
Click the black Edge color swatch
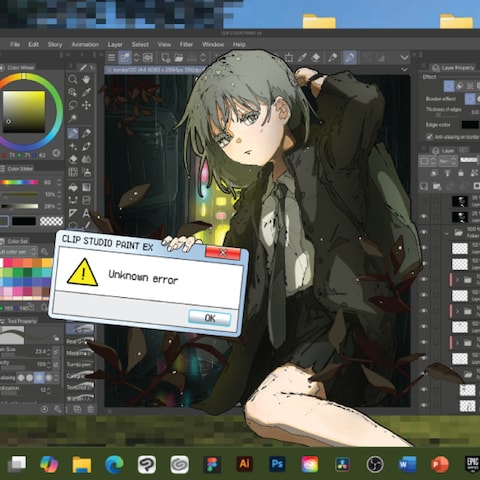coord(470,125)
